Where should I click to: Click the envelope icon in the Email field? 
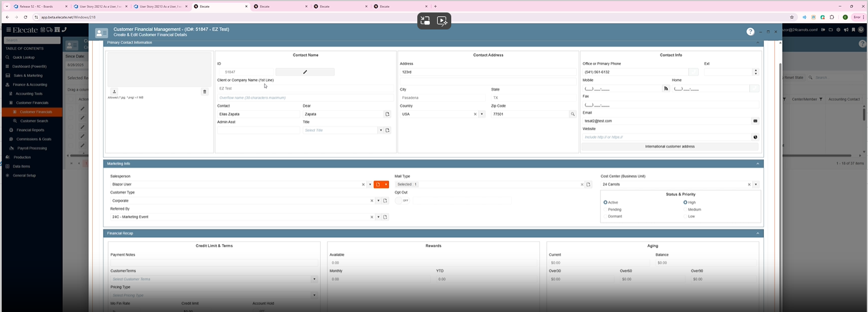click(x=755, y=121)
